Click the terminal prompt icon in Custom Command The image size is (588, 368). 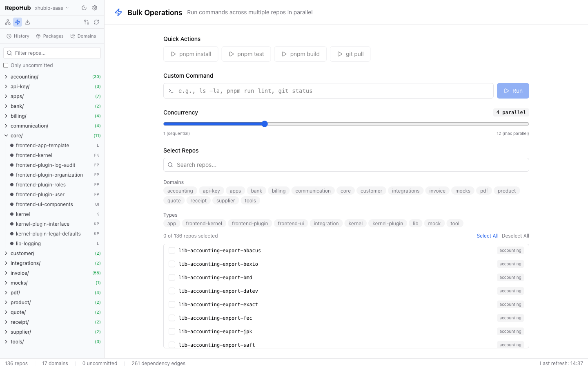coord(171,91)
